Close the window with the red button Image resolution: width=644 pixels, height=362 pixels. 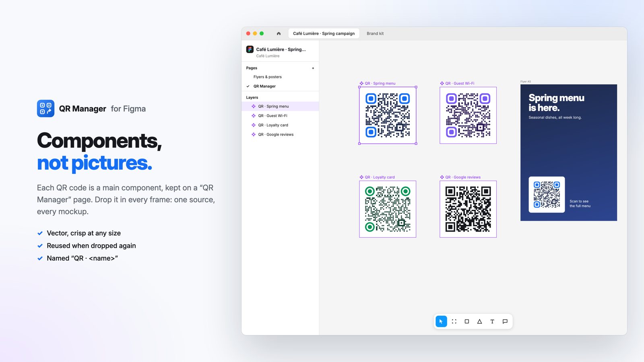[x=248, y=33]
